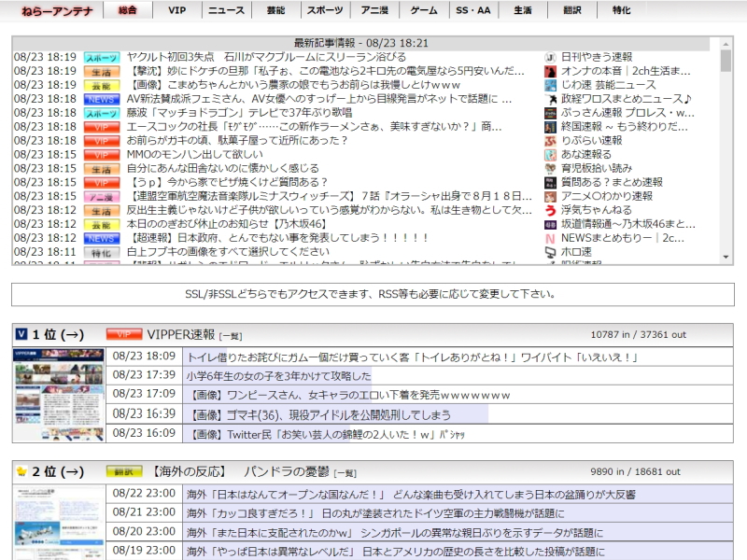Click the 特化 badge on the 白上フブキ article
Screen dimensions: 747x560
(102, 253)
